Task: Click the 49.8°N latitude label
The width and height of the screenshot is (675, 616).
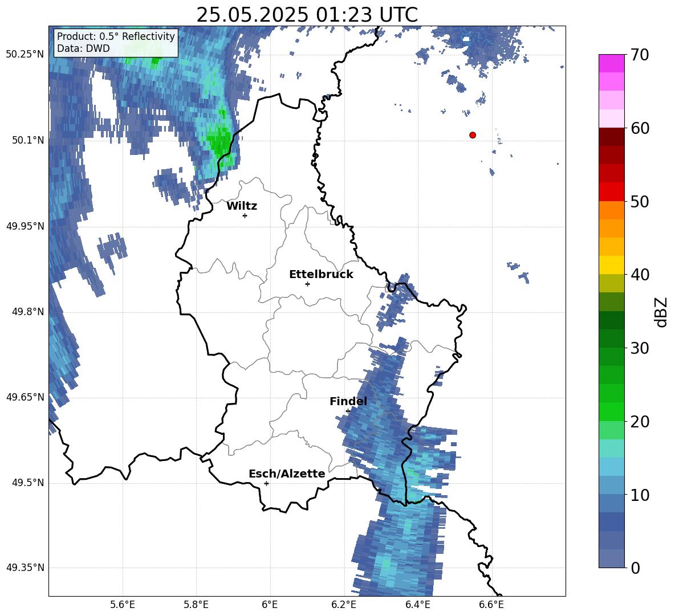Action: click(28, 312)
